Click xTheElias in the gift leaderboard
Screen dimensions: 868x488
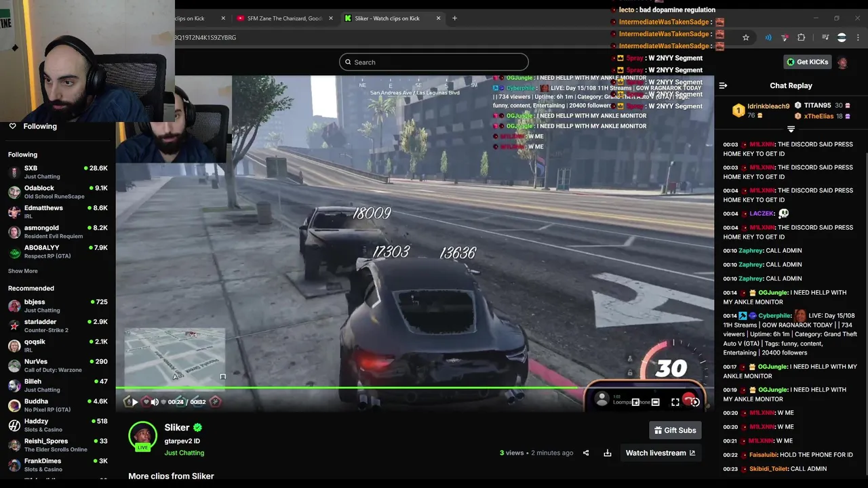click(x=818, y=117)
